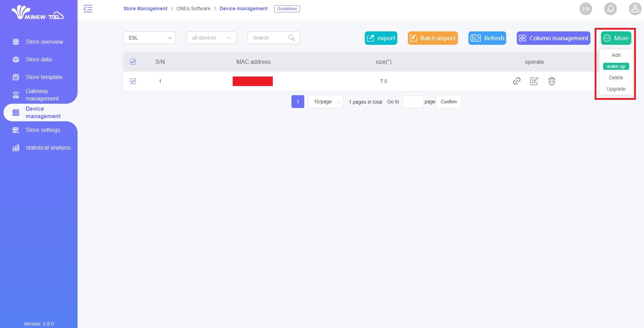This screenshot has width=644, height=328.
Task: Click the magnifier icon in Search box
Action: [292, 38]
